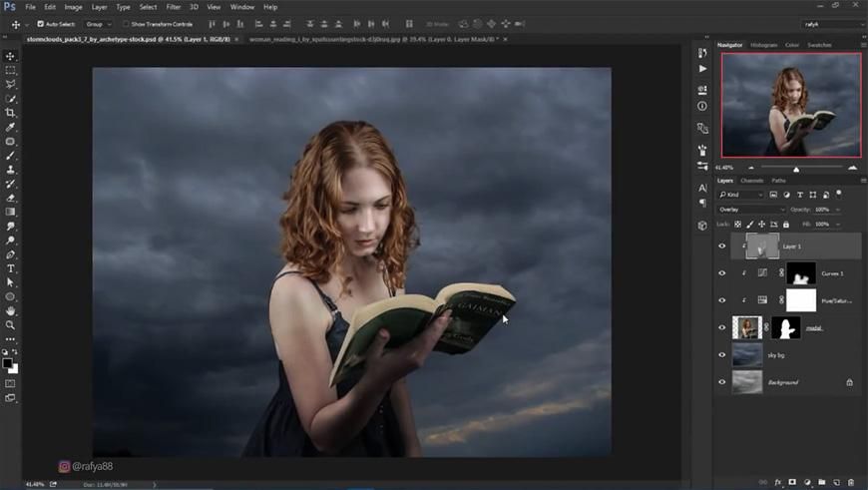Open the Group auto-select dropdown
The width and height of the screenshot is (868, 490).
tap(99, 24)
